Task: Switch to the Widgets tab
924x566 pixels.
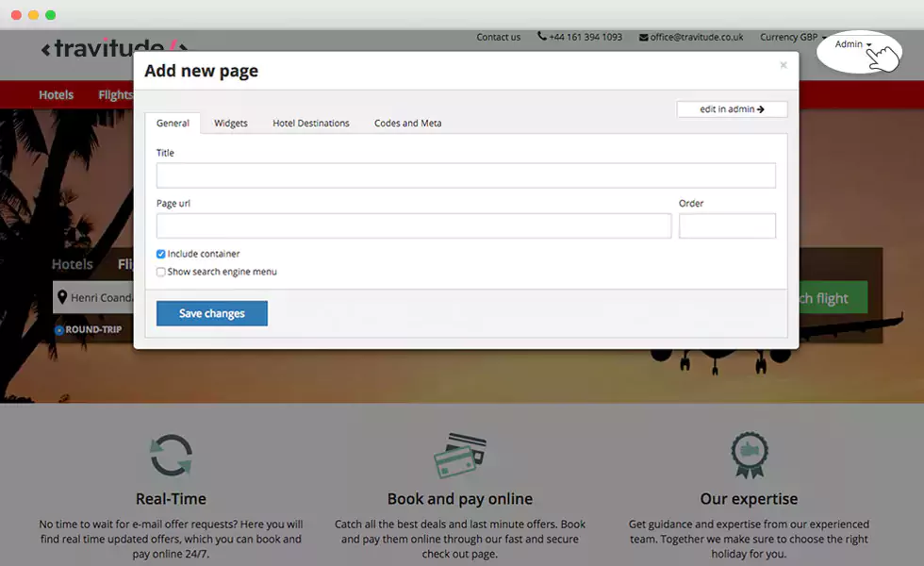Action: point(230,123)
